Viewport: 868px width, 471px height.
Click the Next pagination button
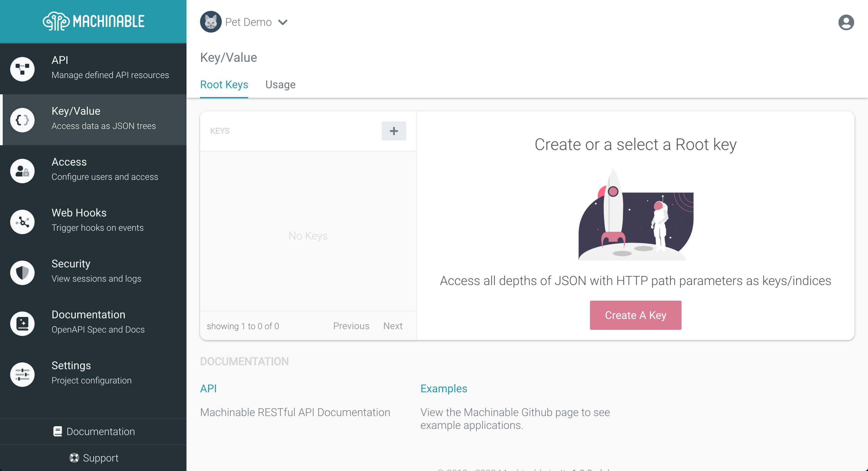393,326
